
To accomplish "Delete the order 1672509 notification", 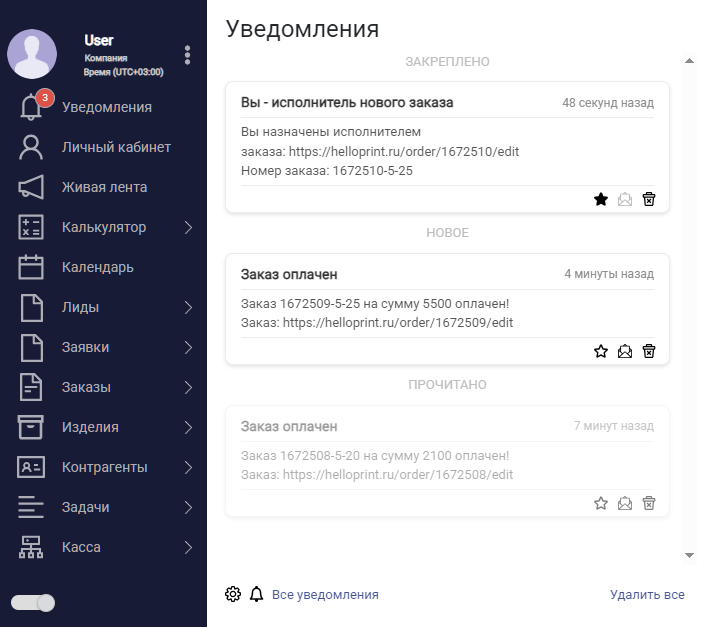I will coord(649,351).
